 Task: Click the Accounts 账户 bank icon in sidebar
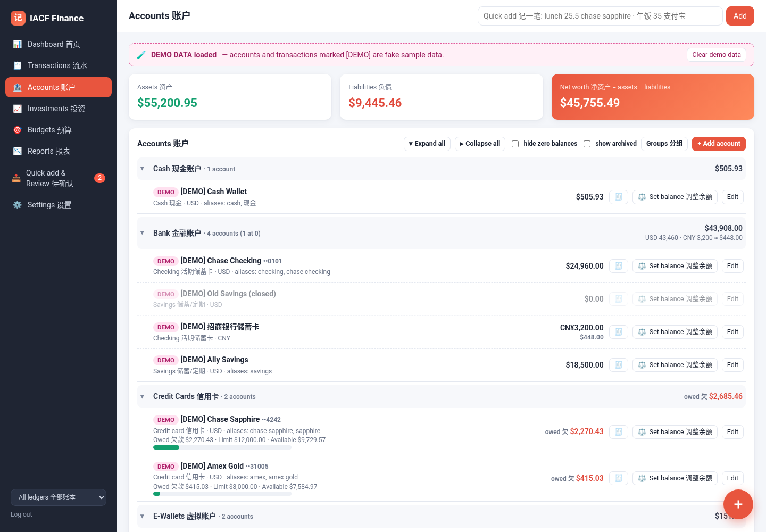click(18, 87)
